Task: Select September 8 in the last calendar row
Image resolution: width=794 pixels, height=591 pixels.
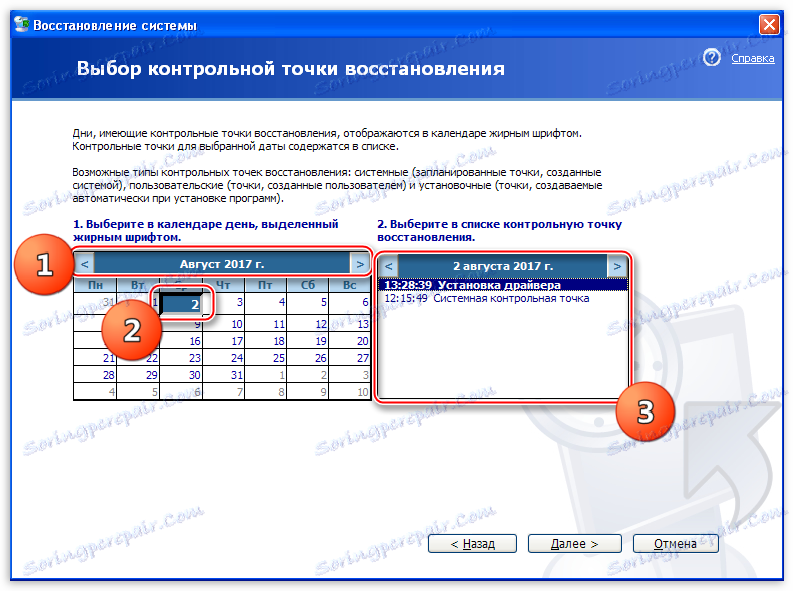Action: click(x=265, y=391)
